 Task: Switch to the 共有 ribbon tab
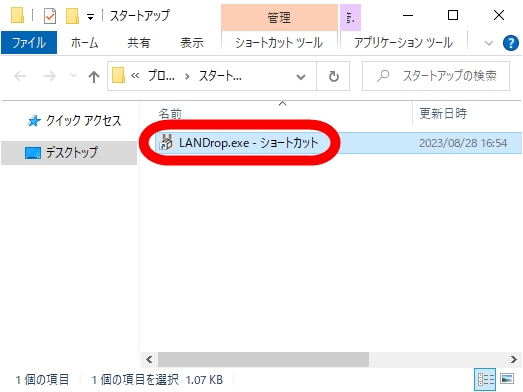click(138, 43)
